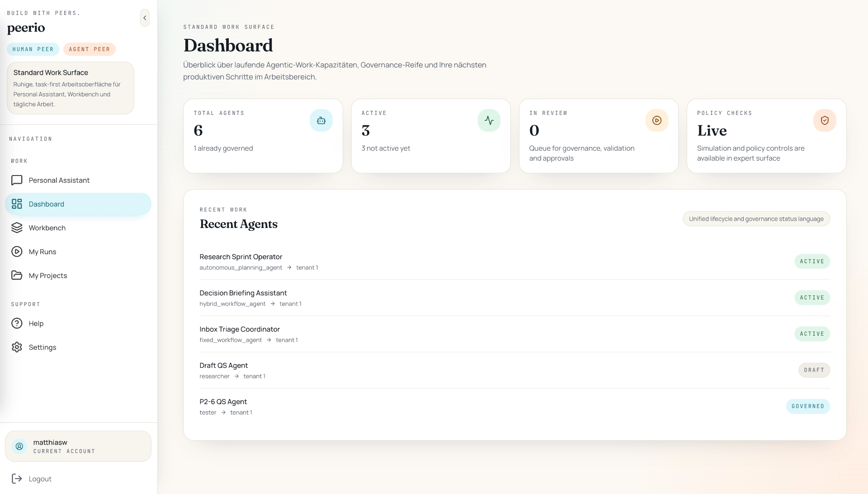This screenshot has width=868, height=494.
Task: Click the Logout arrow icon
Action: point(17,479)
